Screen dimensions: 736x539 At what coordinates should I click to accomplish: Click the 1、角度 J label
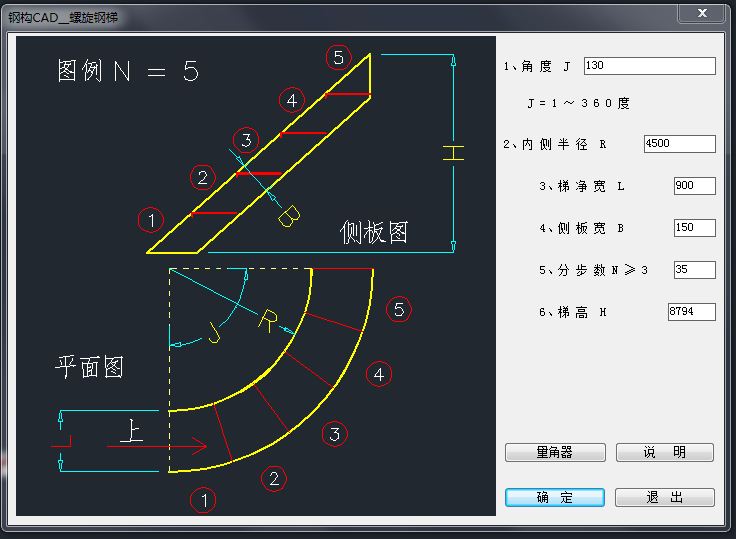click(537, 66)
